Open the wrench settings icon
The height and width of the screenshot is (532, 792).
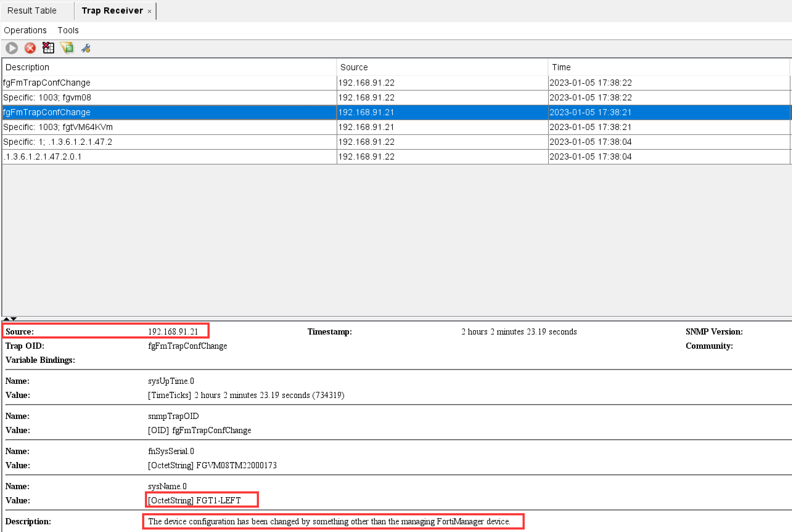coord(85,49)
